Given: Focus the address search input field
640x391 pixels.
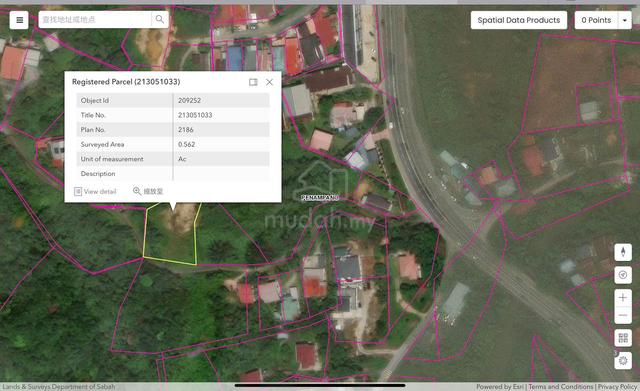Looking at the screenshot, I should [x=95, y=19].
